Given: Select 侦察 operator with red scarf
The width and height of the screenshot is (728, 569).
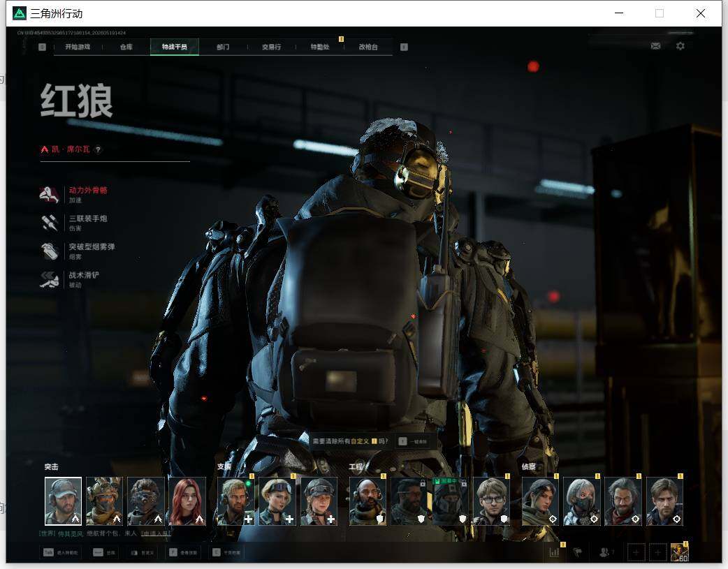Looking at the screenshot, I should pyautogui.click(x=623, y=501).
